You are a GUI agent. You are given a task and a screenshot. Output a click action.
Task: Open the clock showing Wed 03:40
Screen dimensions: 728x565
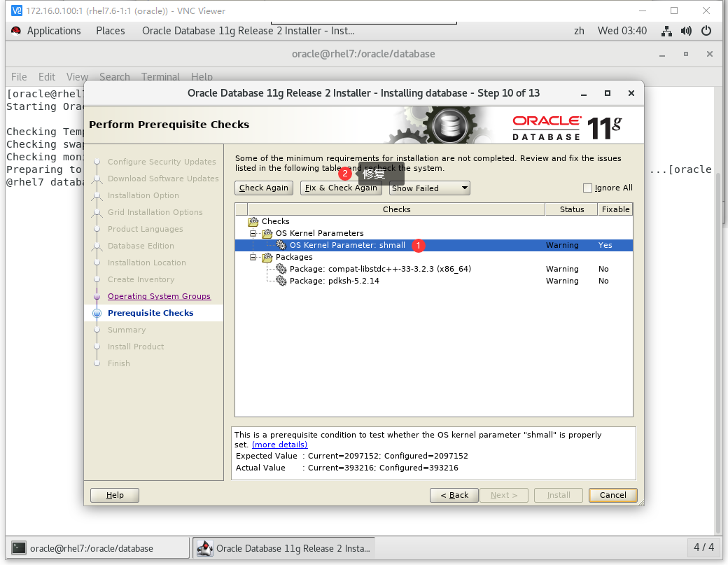pyautogui.click(x=622, y=31)
